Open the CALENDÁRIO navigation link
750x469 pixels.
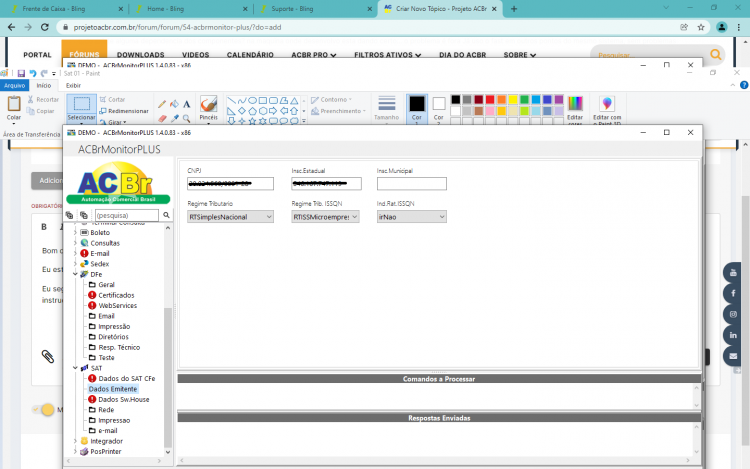click(250, 55)
